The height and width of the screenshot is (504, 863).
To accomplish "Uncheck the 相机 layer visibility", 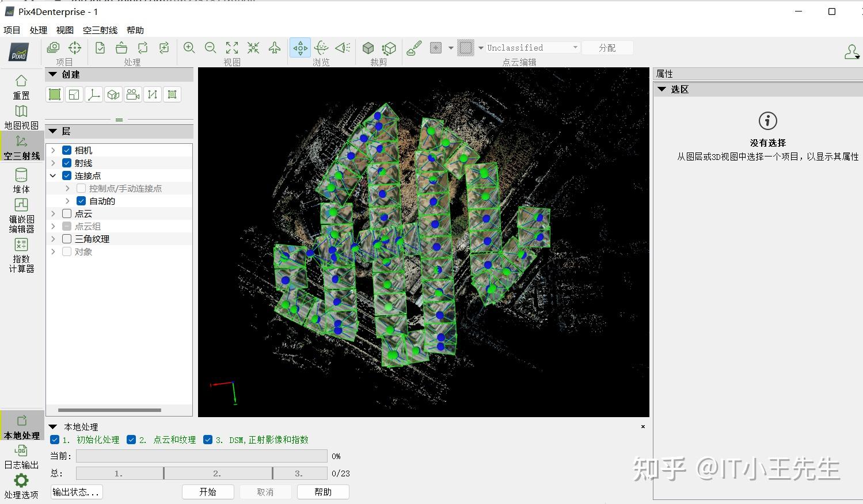I will [67, 150].
